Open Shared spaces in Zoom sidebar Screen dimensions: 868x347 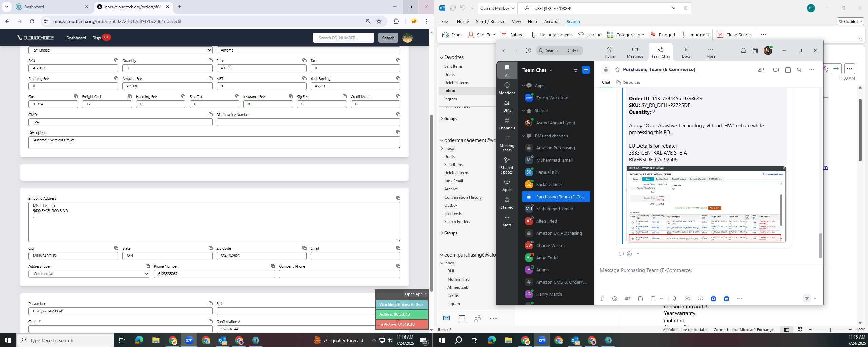click(x=507, y=165)
